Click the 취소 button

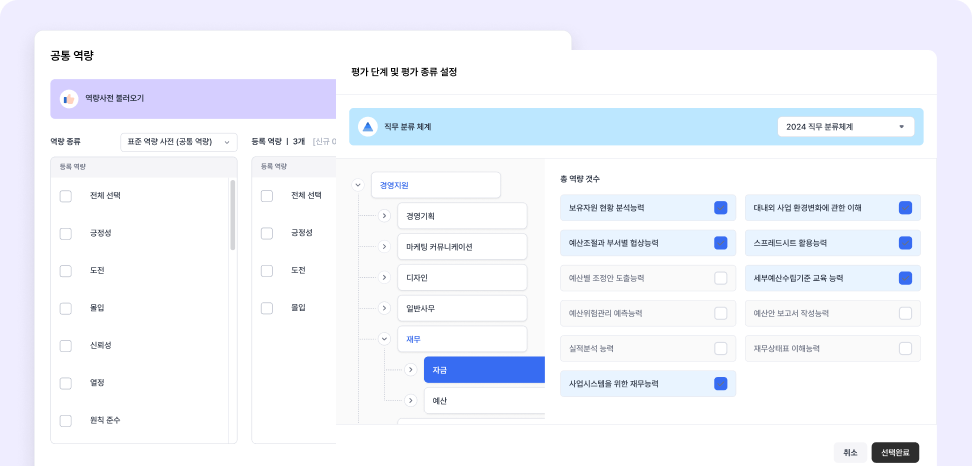[x=850, y=453]
